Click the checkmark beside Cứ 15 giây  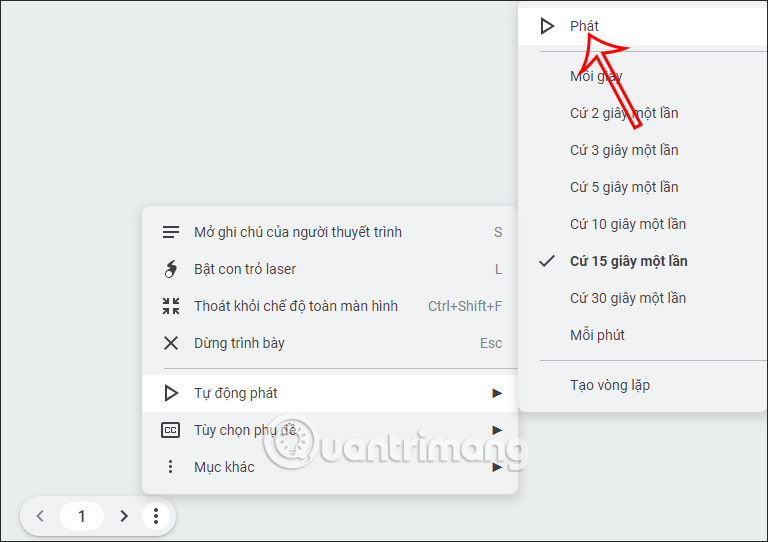[x=547, y=261]
